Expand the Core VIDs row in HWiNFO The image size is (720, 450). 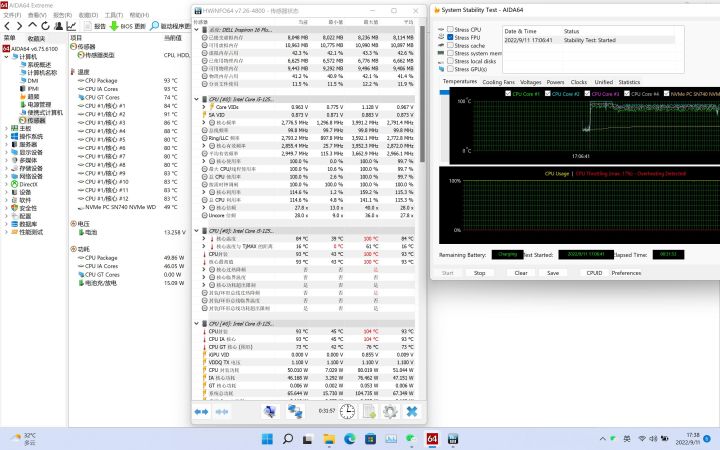point(204,105)
